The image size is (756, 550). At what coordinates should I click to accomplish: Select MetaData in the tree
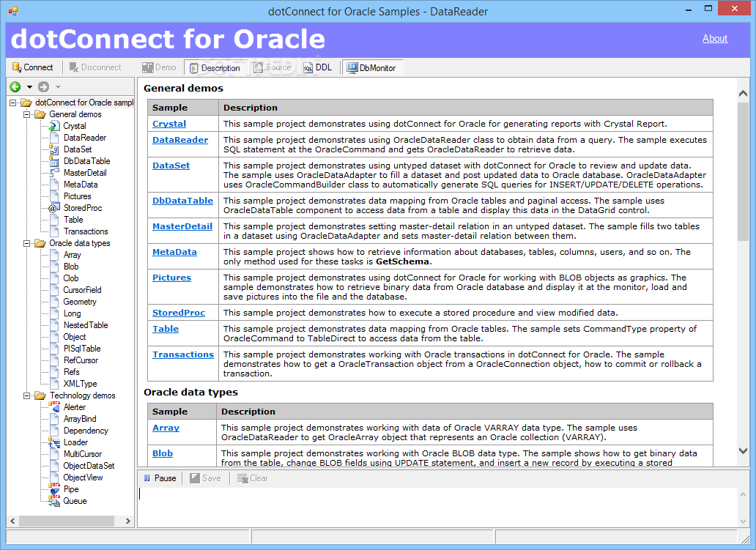80,185
